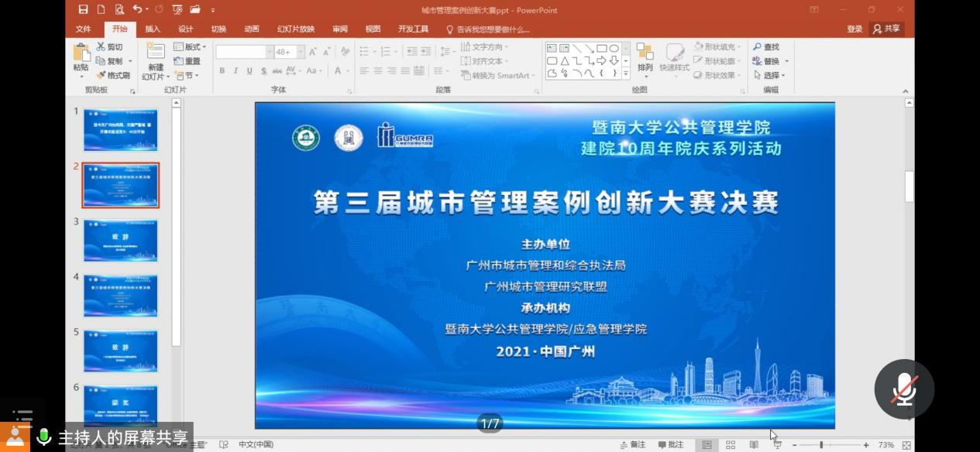Open the Insert (插入) ribbon tab
Screen dimensions: 980x452
153,29
